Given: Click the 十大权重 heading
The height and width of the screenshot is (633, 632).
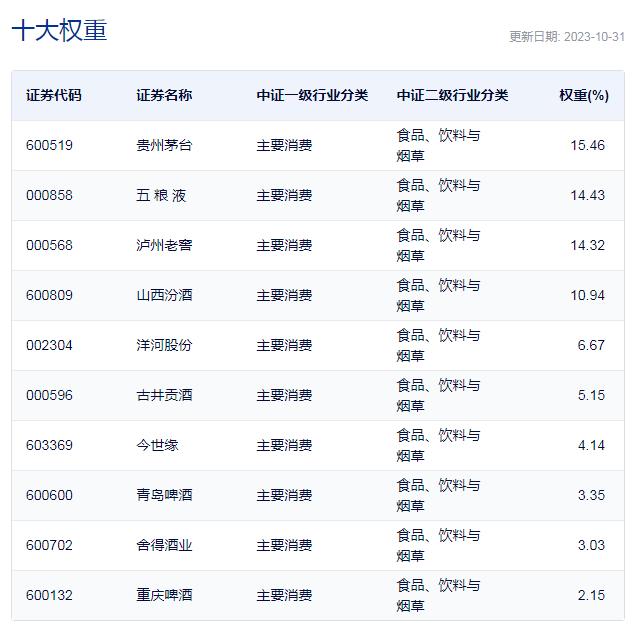Looking at the screenshot, I should 59,30.
